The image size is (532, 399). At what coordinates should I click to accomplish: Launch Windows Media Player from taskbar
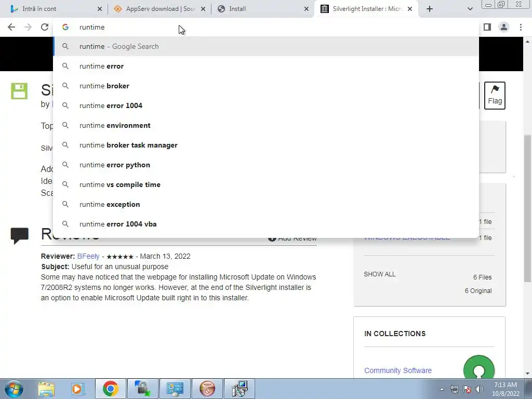(x=77, y=389)
